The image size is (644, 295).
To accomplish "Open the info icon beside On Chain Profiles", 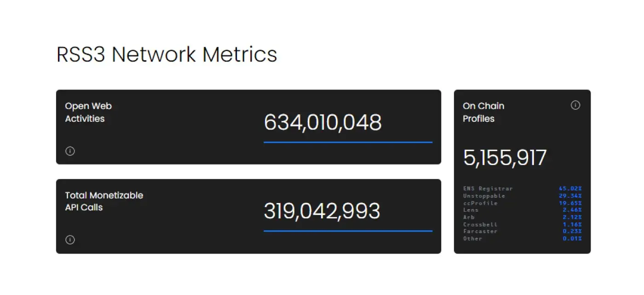I will [x=575, y=105].
